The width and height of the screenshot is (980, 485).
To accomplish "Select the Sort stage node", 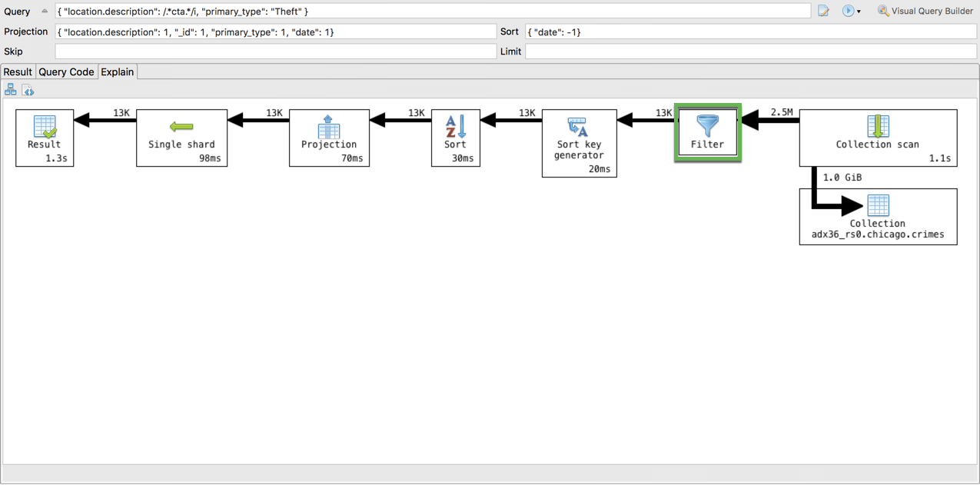I will (455, 138).
